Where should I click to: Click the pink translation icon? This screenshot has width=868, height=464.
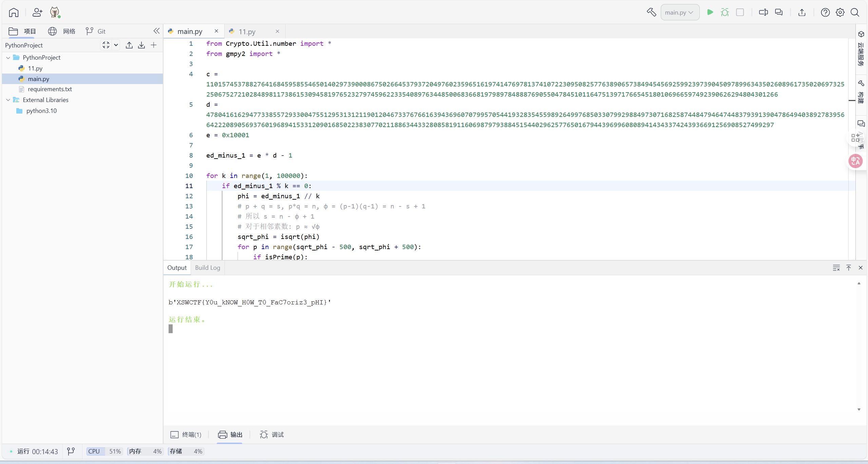(855, 161)
